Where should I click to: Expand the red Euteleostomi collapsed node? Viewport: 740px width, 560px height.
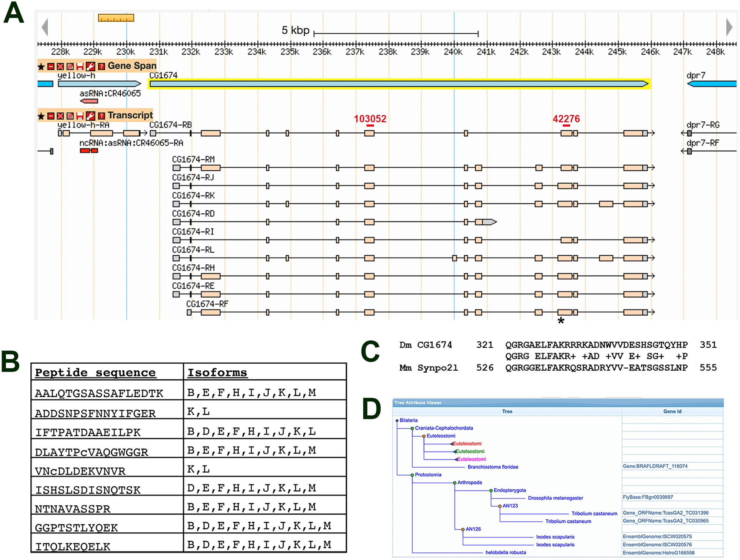(x=452, y=444)
